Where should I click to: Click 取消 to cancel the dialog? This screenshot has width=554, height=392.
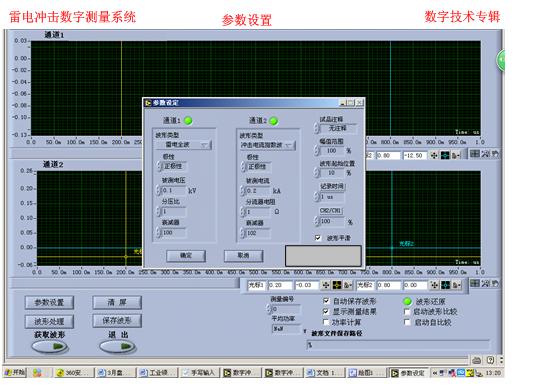[x=243, y=256]
